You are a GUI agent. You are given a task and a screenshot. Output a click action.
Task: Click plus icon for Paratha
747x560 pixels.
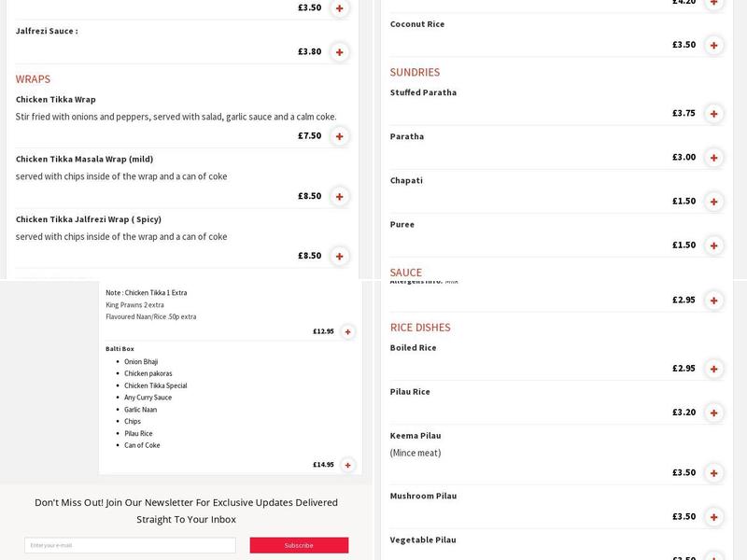(713, 158)
